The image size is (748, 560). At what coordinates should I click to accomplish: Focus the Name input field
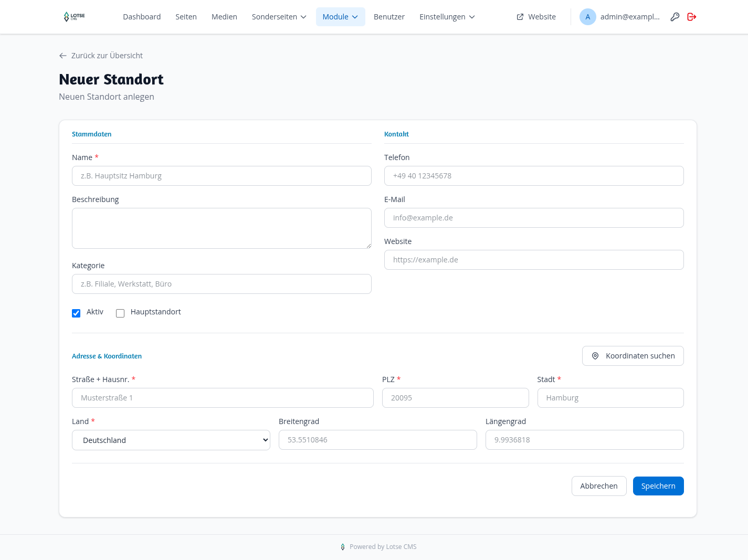pyautogui.click(x=222, y=176)
